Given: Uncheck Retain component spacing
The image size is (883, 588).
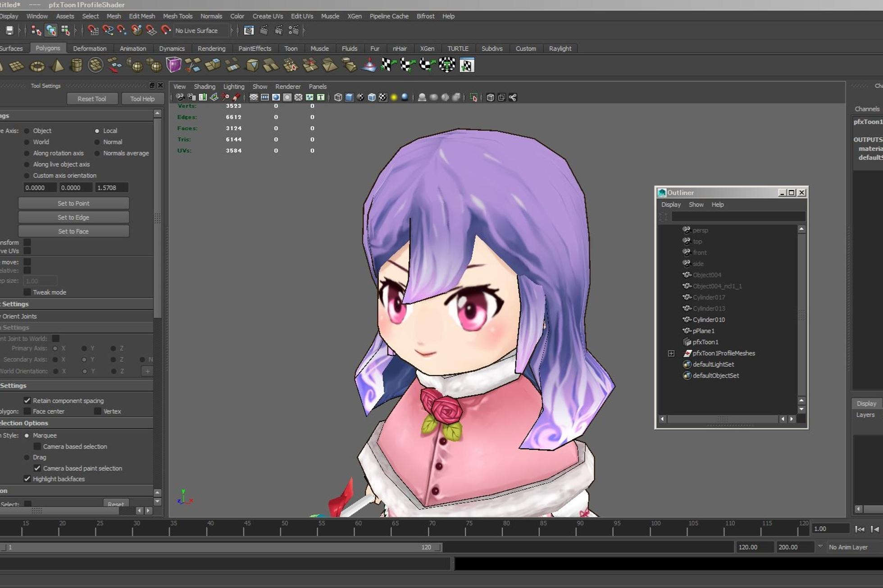Looking at the screenshot, I should tap(27, 401).
